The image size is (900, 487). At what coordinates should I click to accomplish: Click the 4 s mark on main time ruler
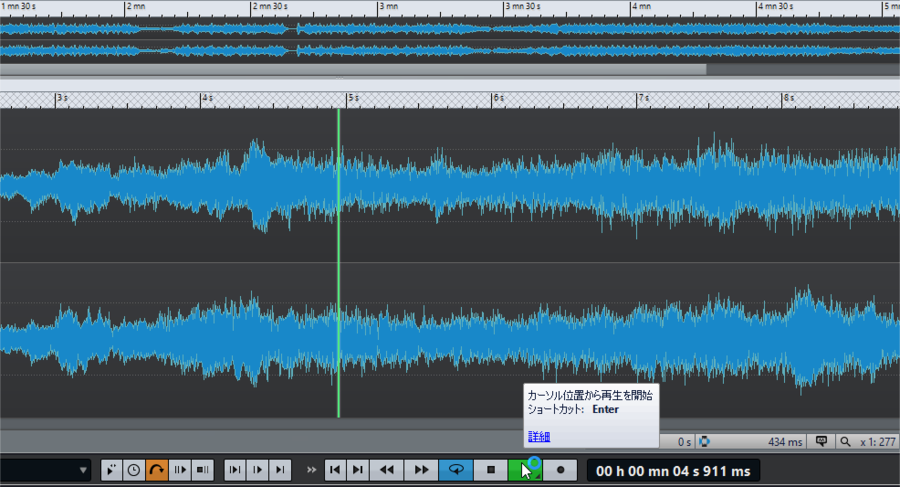coord(208,98)
